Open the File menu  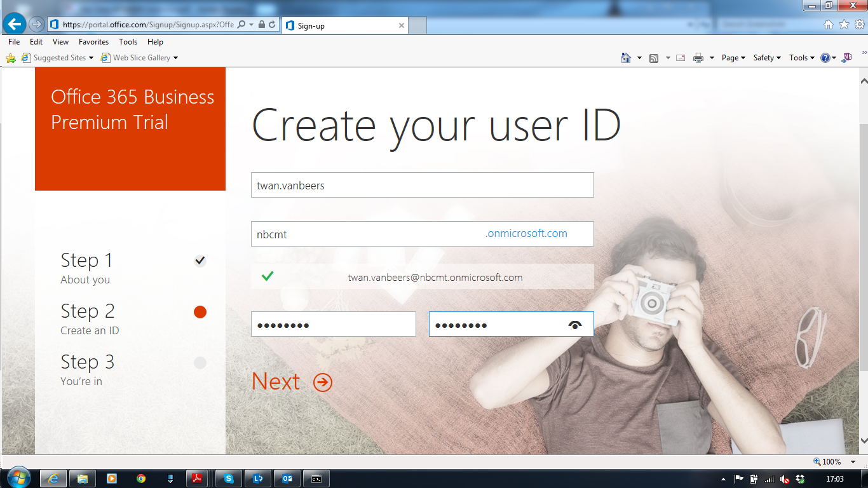tap(14, 42)
